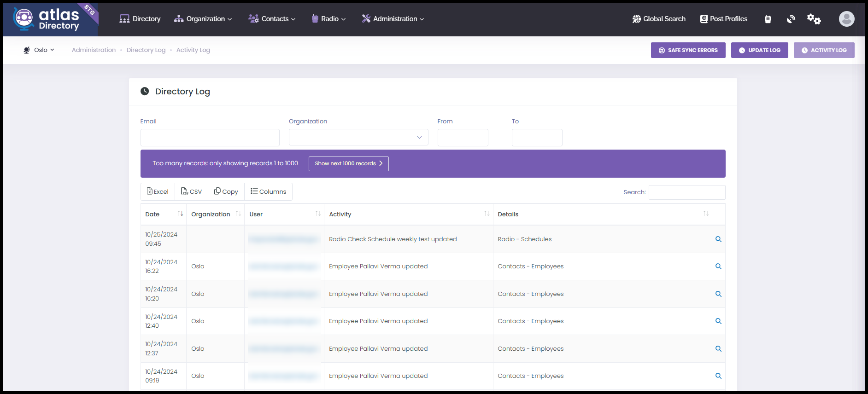Image resolution: width=868 pixels, height=394 pixels.
Task: Click the satellite sync icon in top bar
Action: (791, 19)
